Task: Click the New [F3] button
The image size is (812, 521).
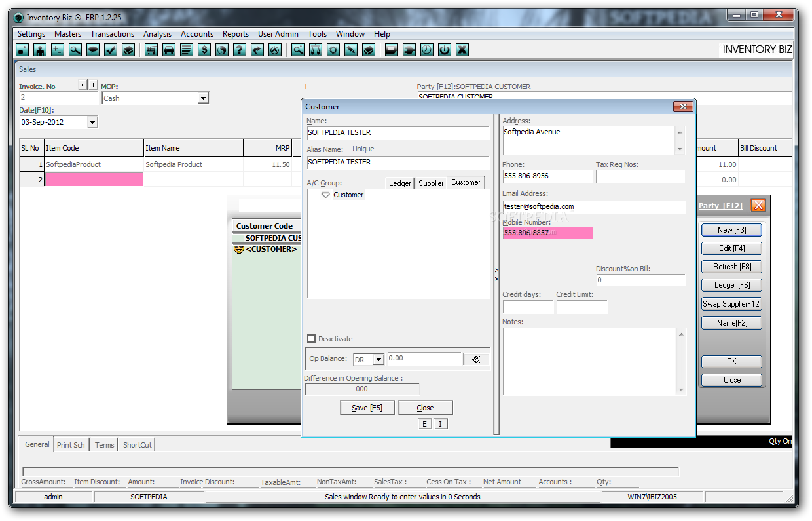Action: click(732, 230)
